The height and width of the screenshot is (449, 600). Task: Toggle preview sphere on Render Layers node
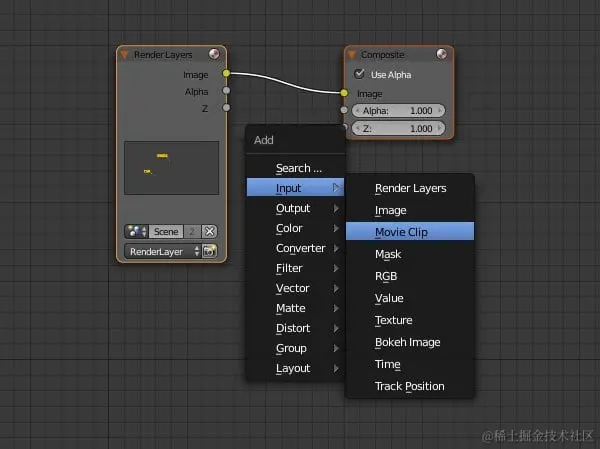(x=214, y=54)
